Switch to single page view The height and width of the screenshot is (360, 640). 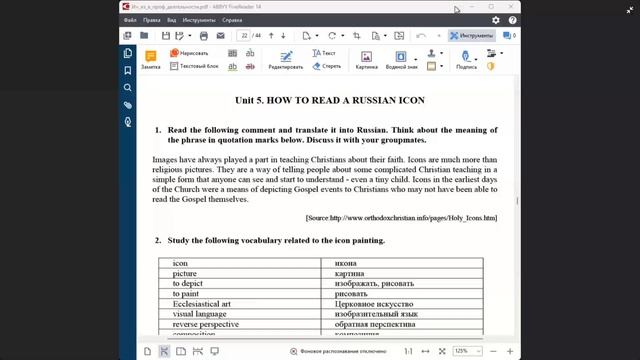(x=147, y=351)
